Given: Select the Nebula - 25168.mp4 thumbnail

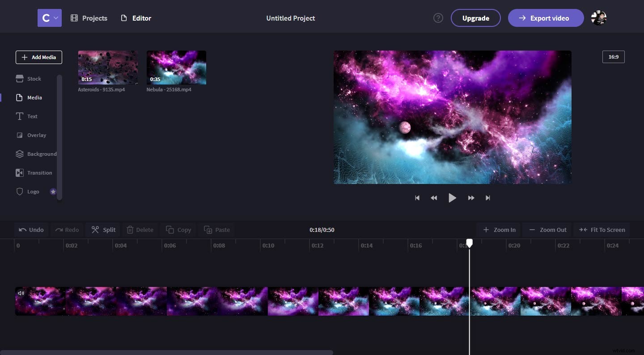Looking at the screenshot, I should point(176,67).
